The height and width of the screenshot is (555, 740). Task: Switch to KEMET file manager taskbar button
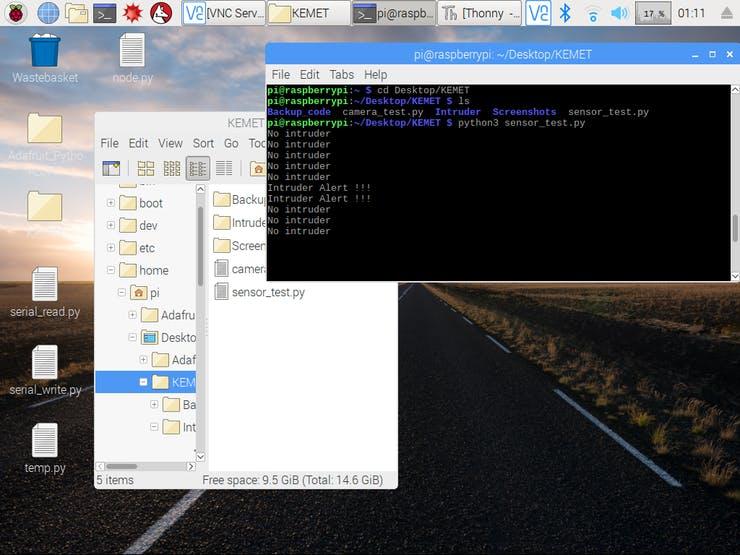point(309,13)
